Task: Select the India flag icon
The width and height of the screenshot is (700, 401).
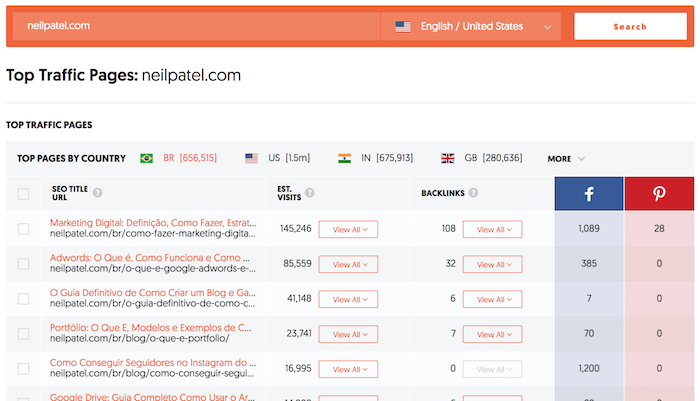Action: tap(344, 159)
